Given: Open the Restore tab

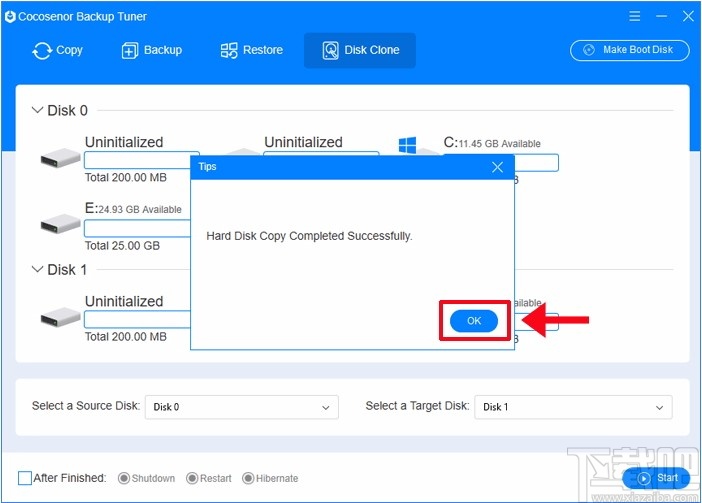Looking at the screenshot, I should (x=252, y=50).
